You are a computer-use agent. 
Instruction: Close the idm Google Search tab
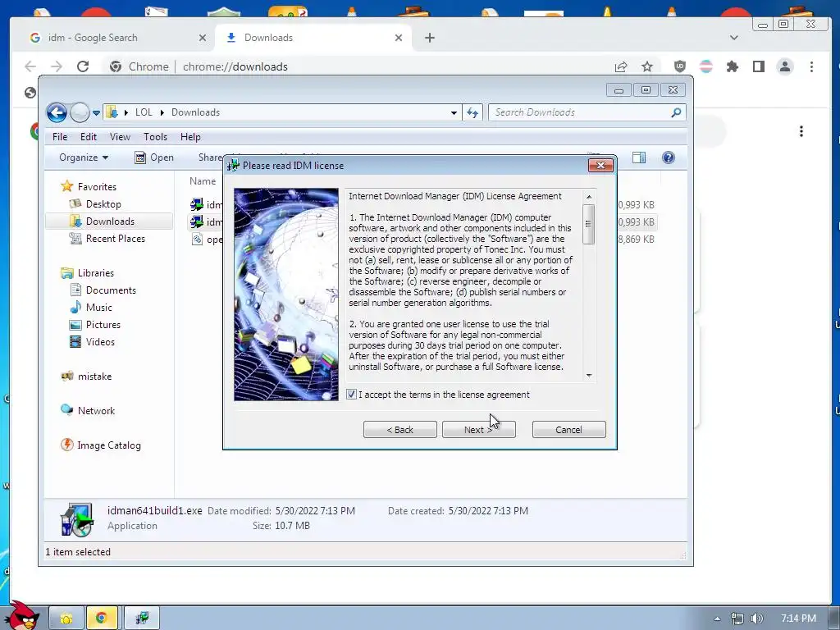tap(202, 38)
